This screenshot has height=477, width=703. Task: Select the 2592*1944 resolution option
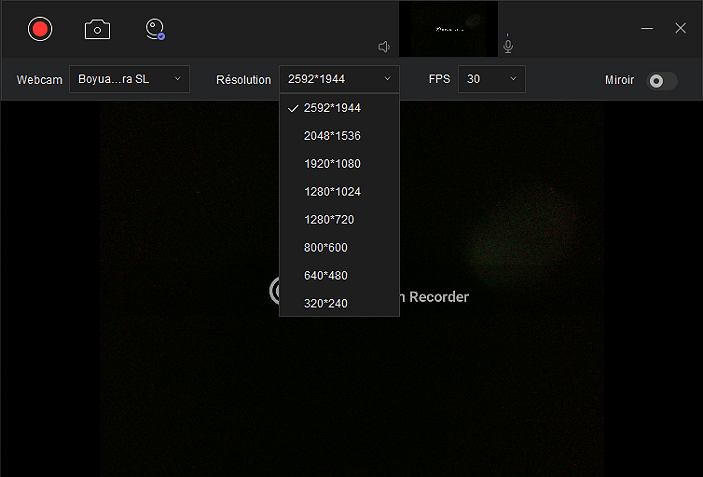[339, 108]
